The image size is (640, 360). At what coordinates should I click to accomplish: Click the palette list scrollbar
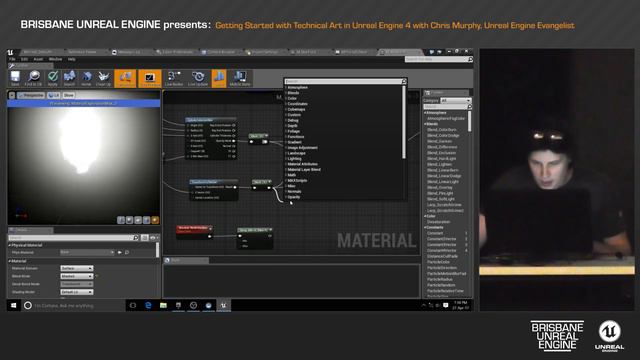(469, 121)
